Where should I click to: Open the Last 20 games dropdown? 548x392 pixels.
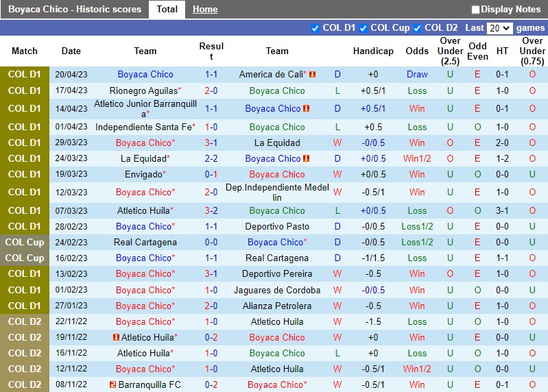(x=500, y=28)
